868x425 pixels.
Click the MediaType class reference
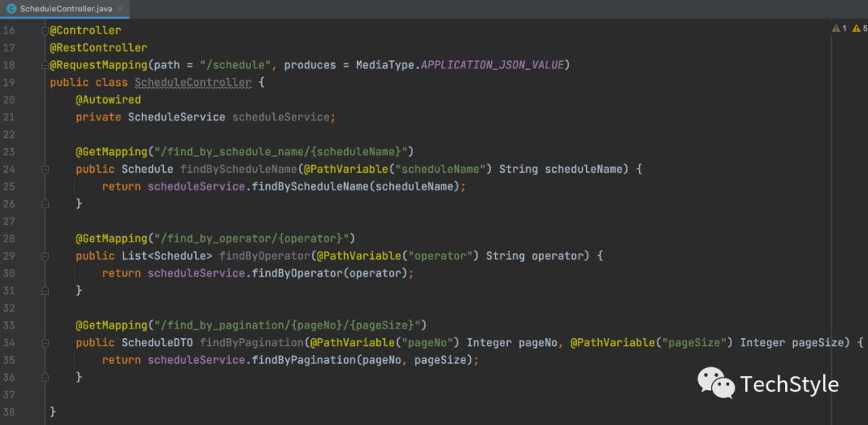click(x=385, y=65)
